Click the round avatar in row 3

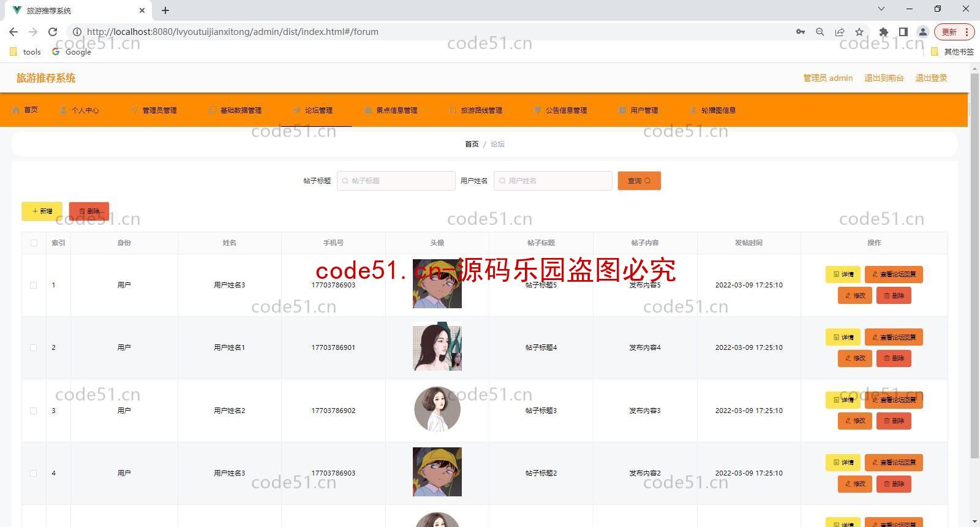coord(437,409)
